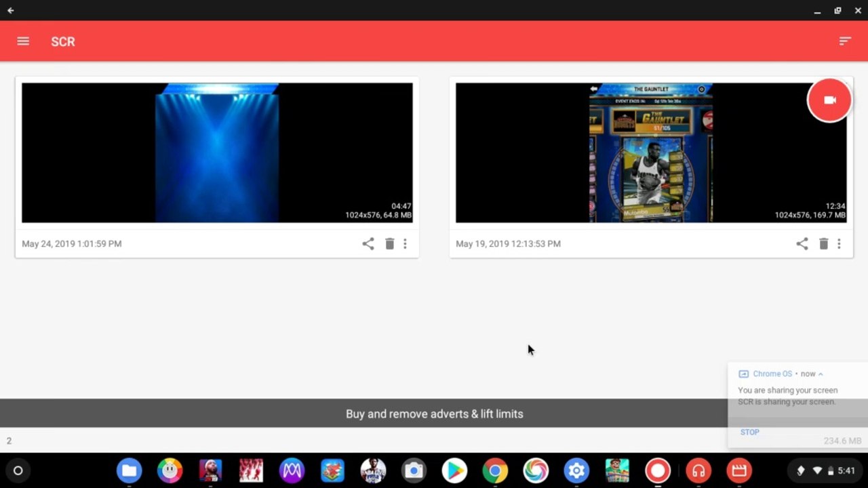868x488 pixels.
Task: Open the multicolor swirl app in shelf
Action: pos(536,470)
